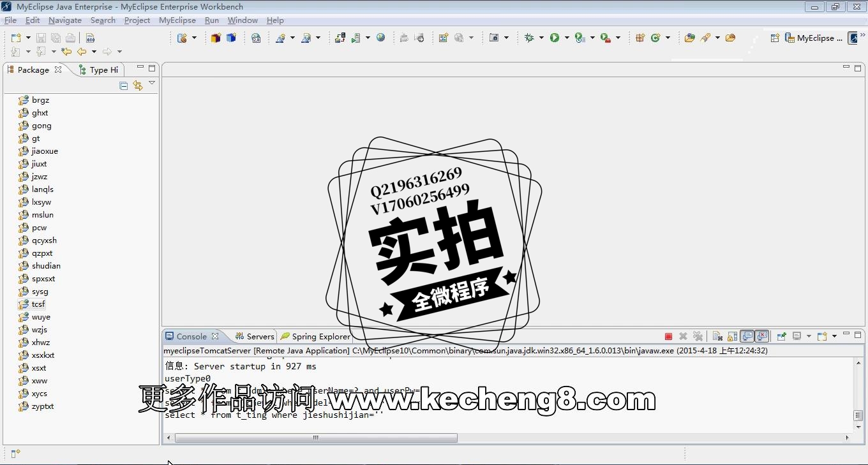Click the binary 010 toolbar icon
The image size is (868, 465).
90,38
